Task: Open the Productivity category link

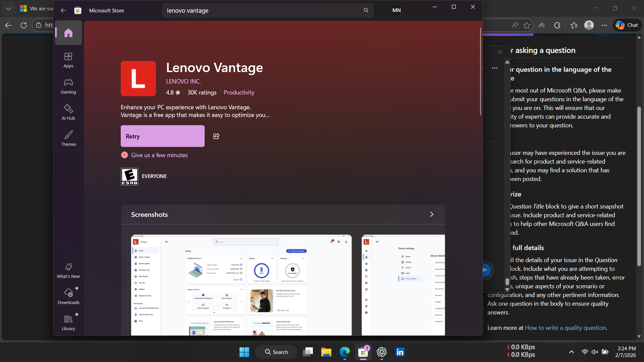Action: pyautogui.click(x=239, y=93)
